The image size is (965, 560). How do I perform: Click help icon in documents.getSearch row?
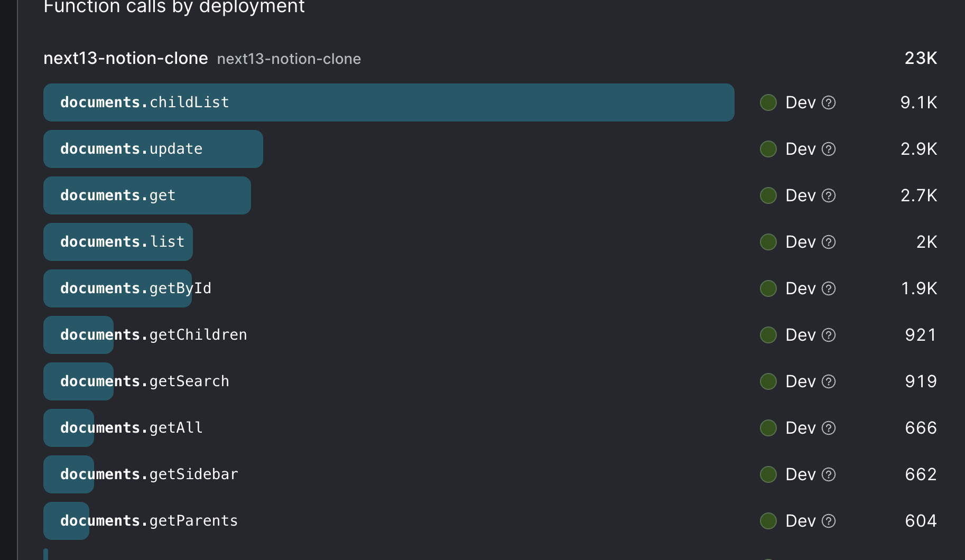click(829, 381)
